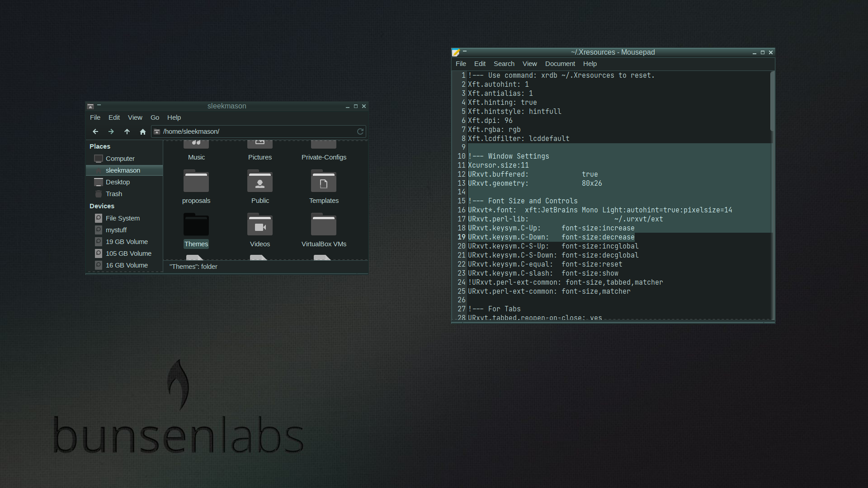Select sleekmason in the Places sidebar
The height and width of the screenshot is (488, 868).
124,170
